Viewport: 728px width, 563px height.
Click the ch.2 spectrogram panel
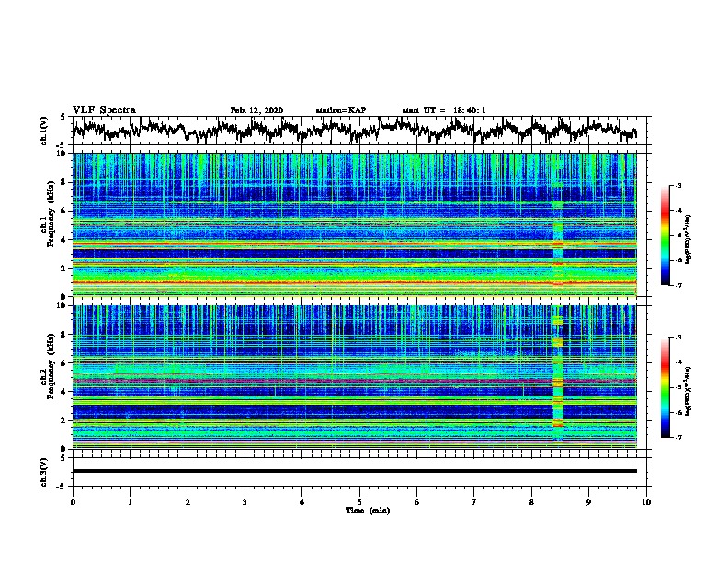(354, 377)
